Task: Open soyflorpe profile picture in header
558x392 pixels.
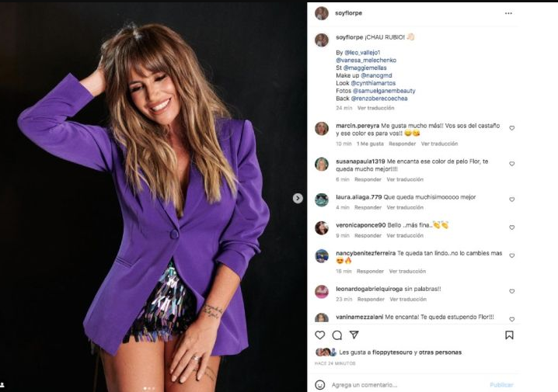Action: point(321,13)
